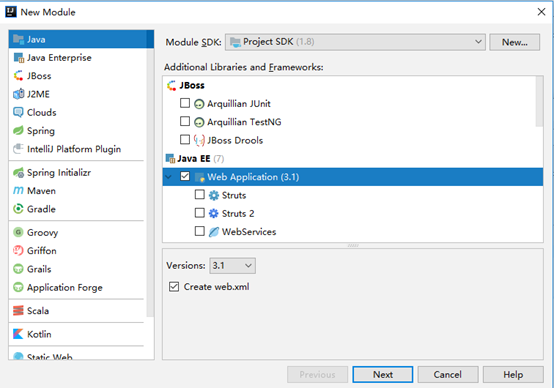Click the Kotlin icon

(x=18, y=334)
